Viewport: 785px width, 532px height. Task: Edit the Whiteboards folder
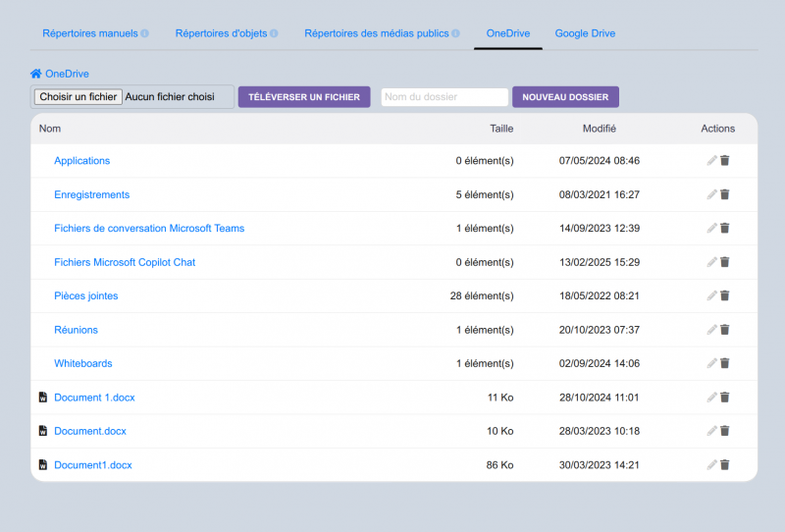click(711, 363)
